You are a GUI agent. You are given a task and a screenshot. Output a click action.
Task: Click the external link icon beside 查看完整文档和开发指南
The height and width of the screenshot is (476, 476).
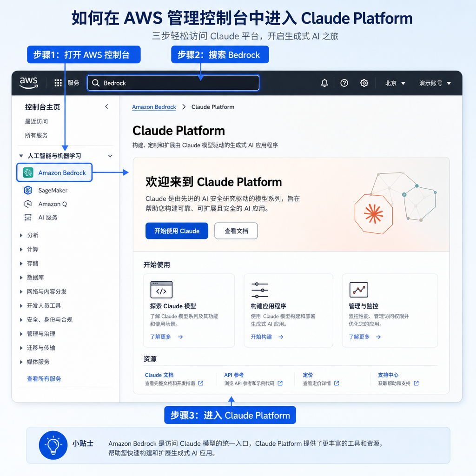[x=201, y=383]
